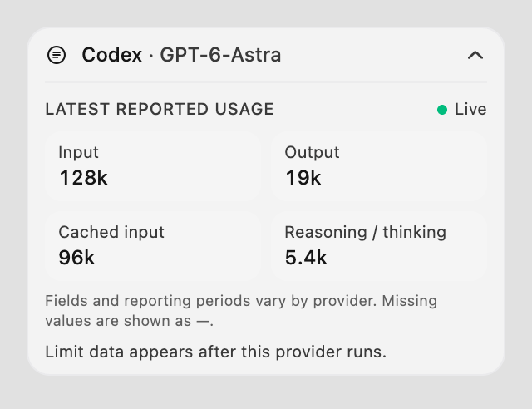Click the 5.4k reasoning value
532x409 pixels.
coord(306,258)
